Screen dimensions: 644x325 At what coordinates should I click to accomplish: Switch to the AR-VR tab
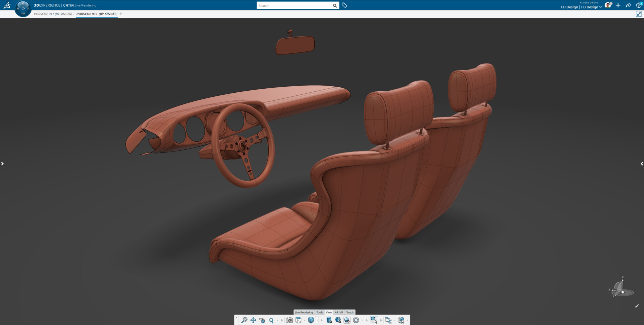339,312
